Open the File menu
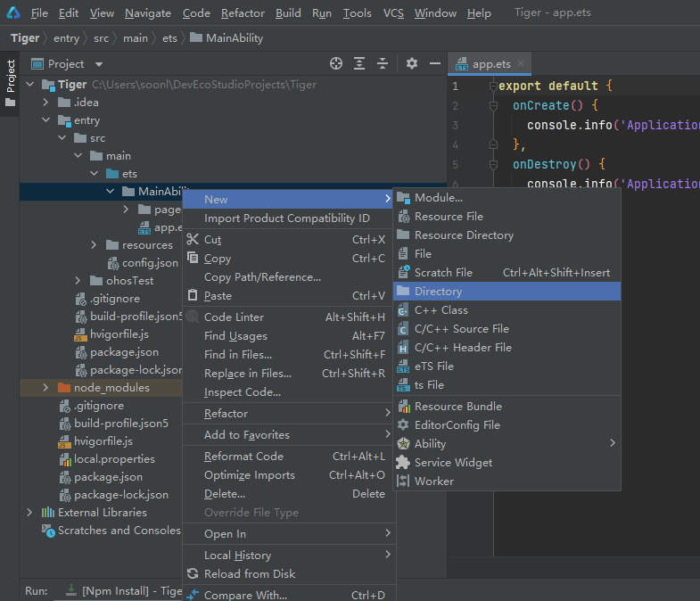Image resolution: width=700 pixels, height=601 pixels. (39, 13)
